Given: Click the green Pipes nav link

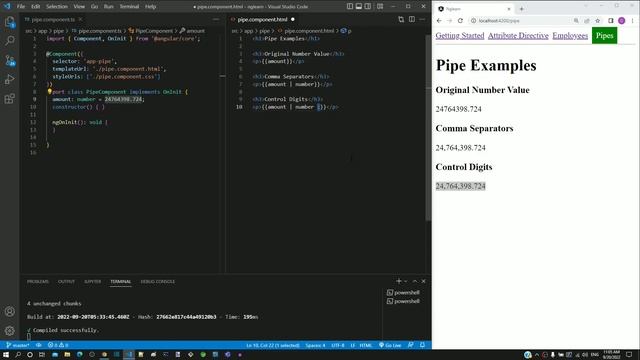Looking at the screenshot, I should click(604, 36).
